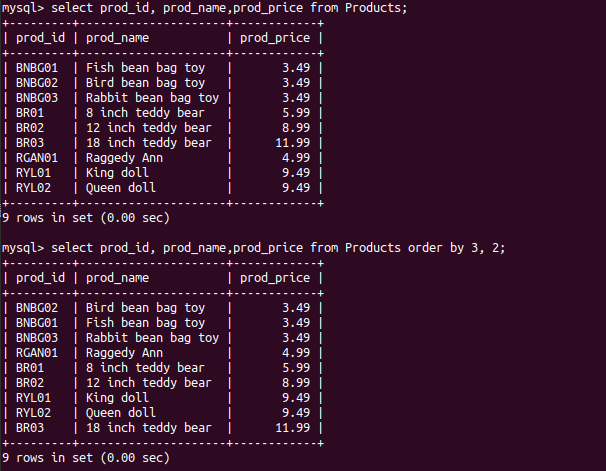Select 'Rabbit bean bag toy' in the first table
The image size is (606, 471).
[x=152, y=98]
